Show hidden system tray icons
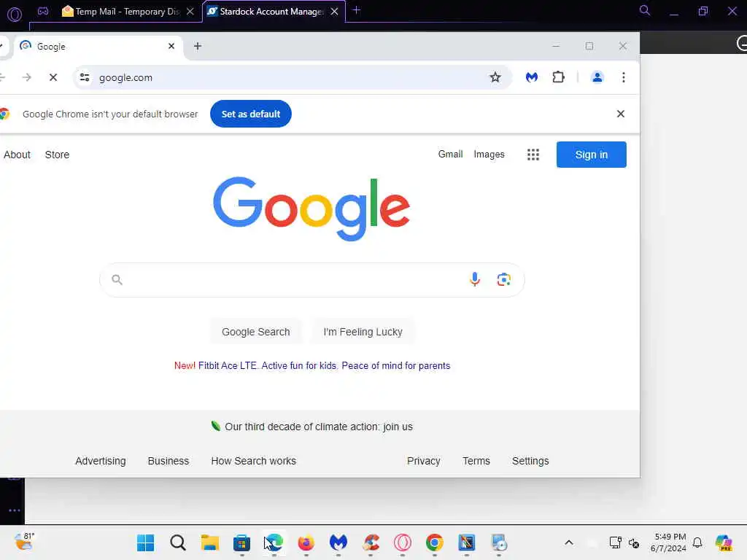The width and height of the screenshot is (747, 560). tap(569, 542)
